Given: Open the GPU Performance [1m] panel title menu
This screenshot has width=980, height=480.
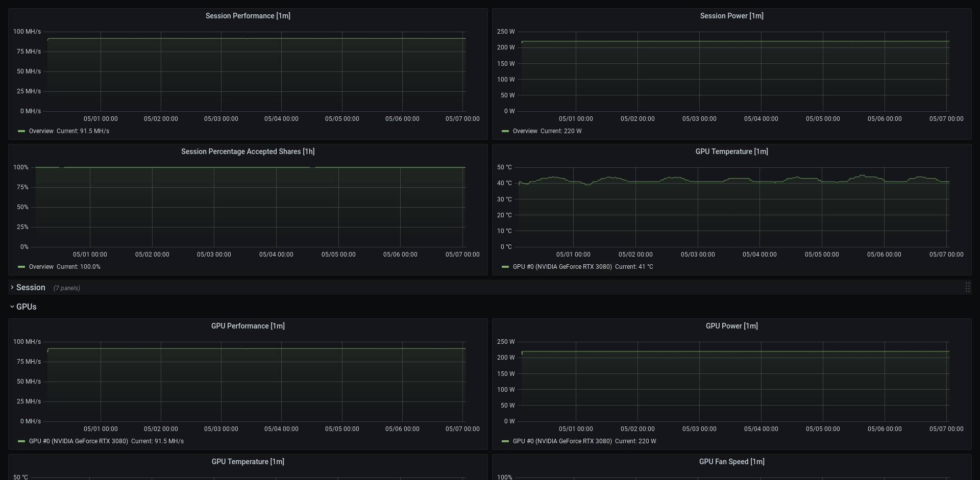Looking at the screenshot, I should coord(248,326).
